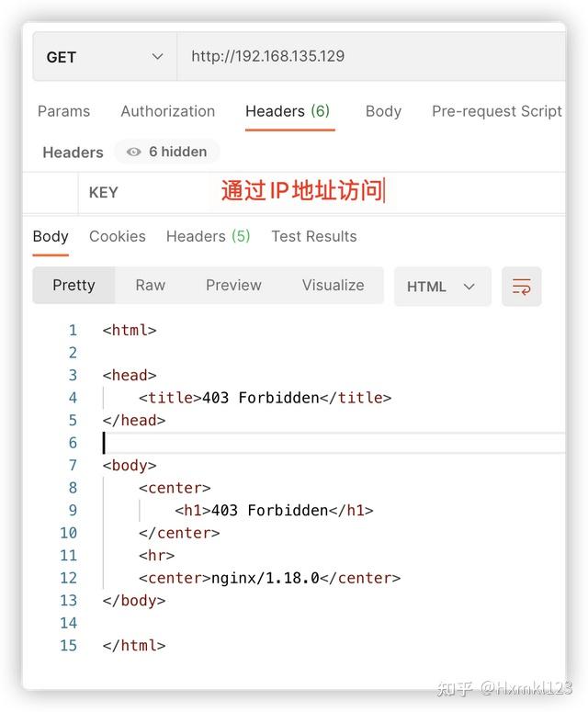Image resolution: width=588 pixels, height=712 pixels.
Task: Toggle word wrap icon in response toolbar
Action: pyautogui.click(x=521, y=287)
